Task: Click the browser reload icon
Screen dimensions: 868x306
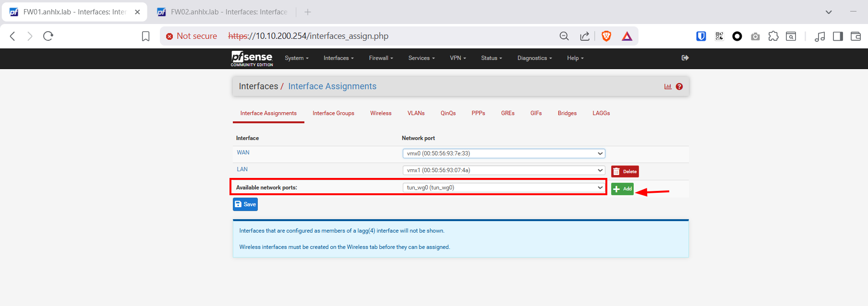Action: click(48, 36)
